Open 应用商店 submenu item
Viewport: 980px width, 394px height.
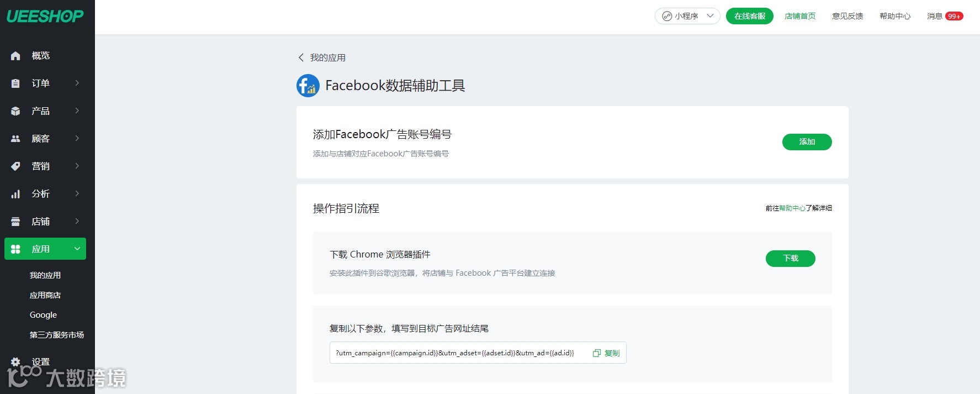click(45, 295)
